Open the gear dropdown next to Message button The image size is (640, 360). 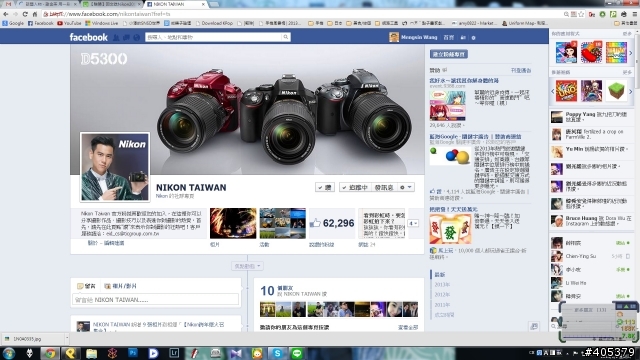406,187
